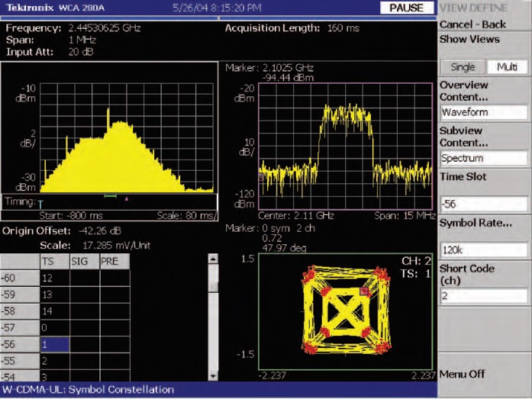
Task: Select Single view mode
Action: [x=463, y=67]
